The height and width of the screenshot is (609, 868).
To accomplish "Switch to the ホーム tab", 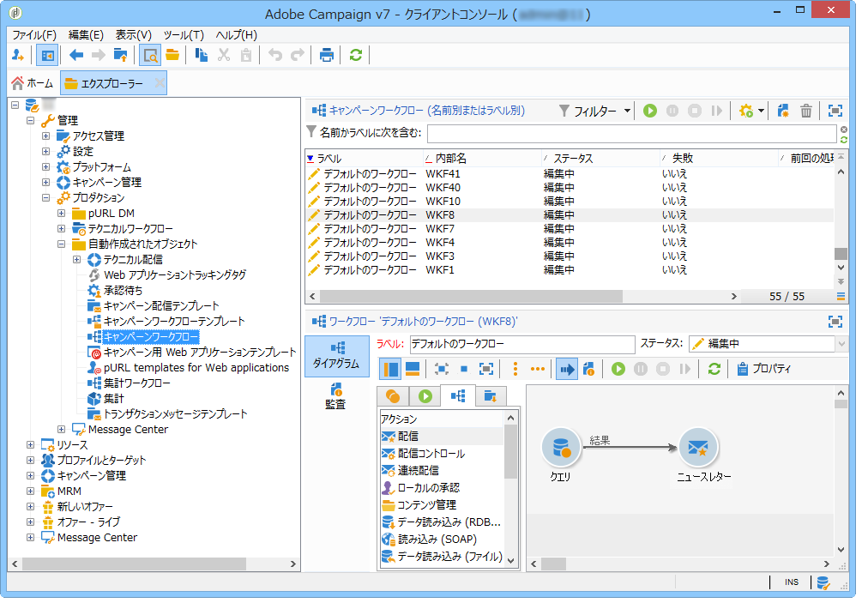I will [x=33, y=83].
